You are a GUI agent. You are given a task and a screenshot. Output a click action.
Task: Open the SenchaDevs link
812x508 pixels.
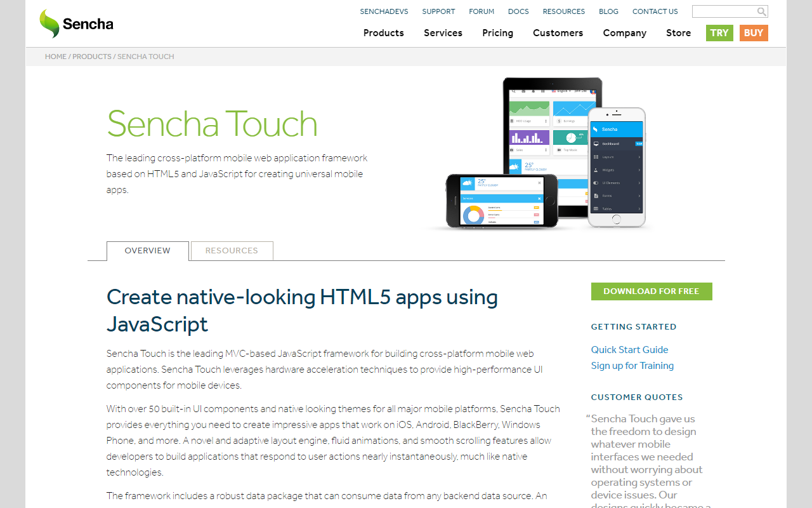[384, 11]
